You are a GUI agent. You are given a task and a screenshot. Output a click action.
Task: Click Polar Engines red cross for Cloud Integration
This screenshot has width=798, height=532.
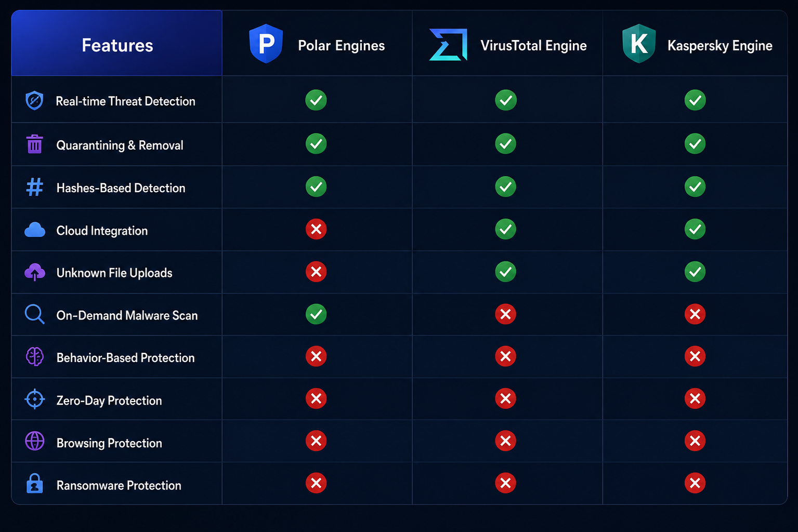316,229
